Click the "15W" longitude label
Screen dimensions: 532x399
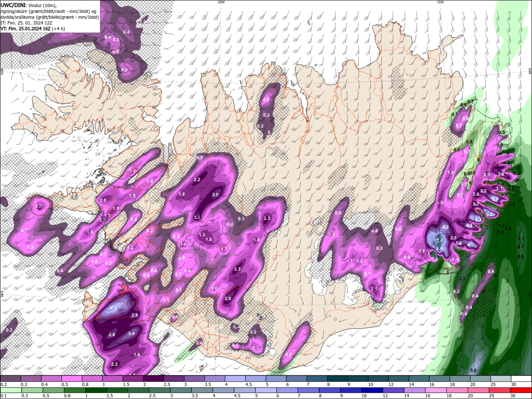coord(440,2)
